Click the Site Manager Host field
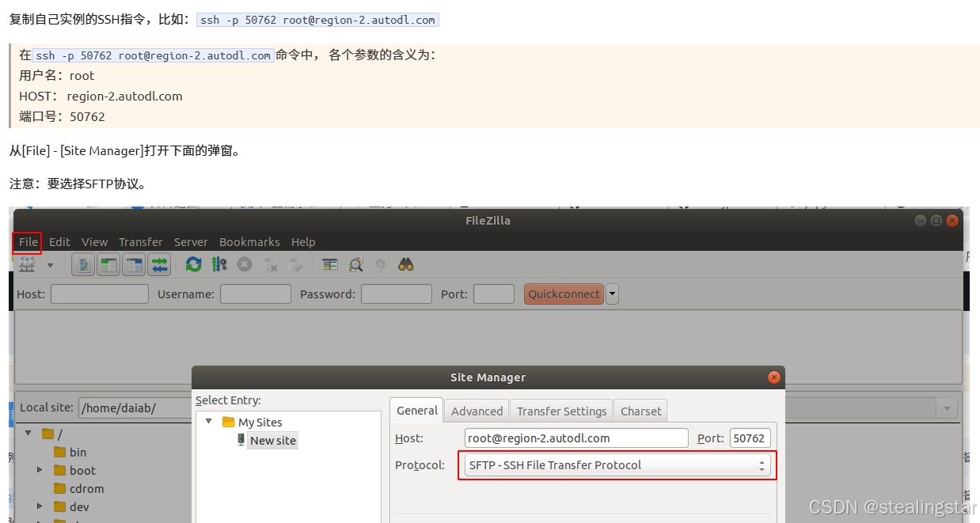 (x=576, y=438)
